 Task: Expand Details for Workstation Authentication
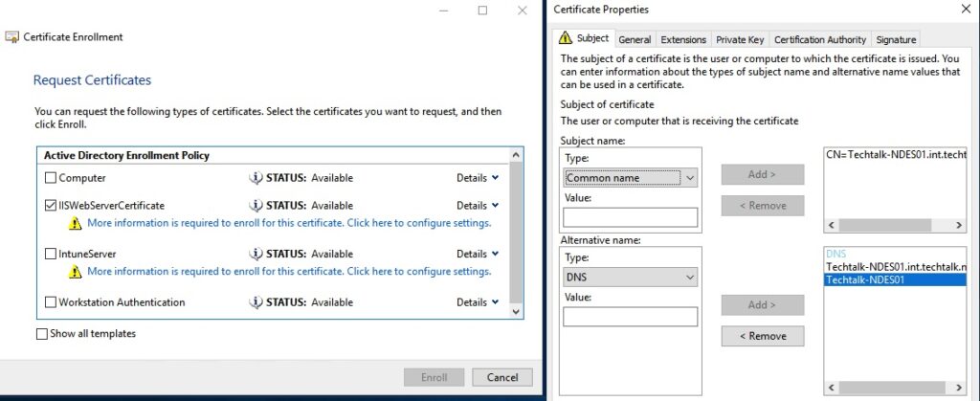(479, 302)
